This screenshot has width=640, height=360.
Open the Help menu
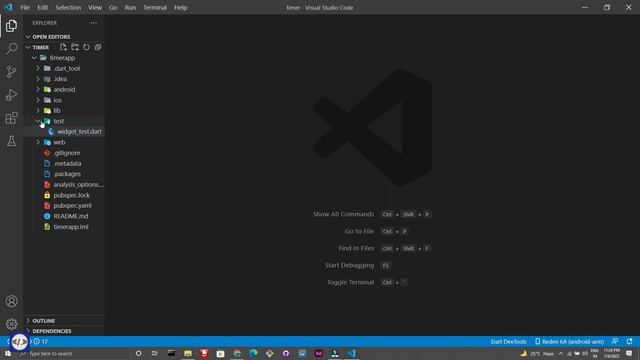(x=180, y=7)
